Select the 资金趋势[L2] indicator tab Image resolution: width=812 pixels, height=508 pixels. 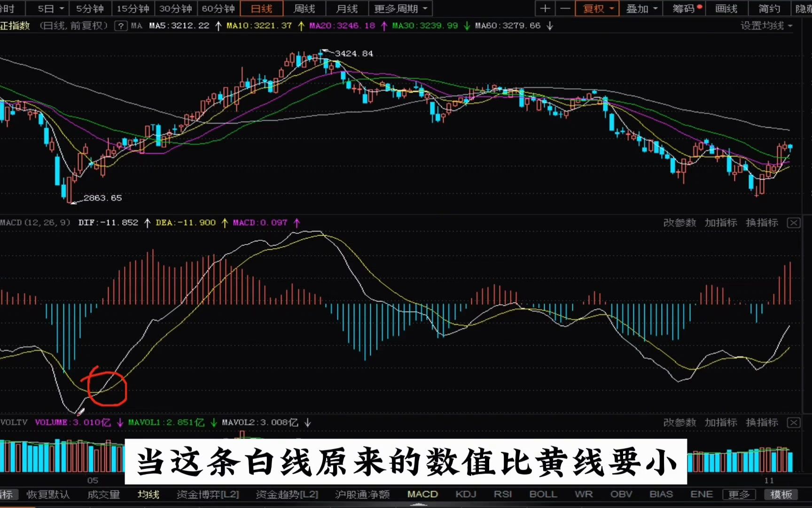[287, 494]
